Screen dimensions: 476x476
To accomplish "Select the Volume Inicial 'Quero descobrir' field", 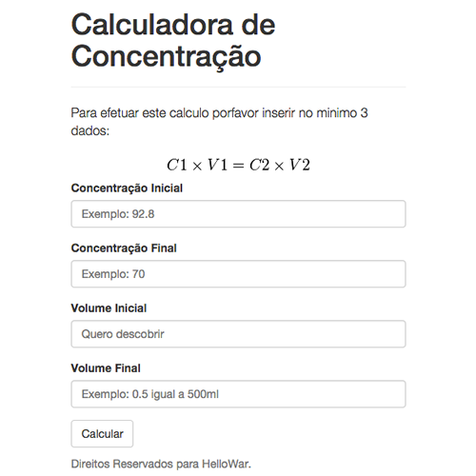I will coord(238,334).
